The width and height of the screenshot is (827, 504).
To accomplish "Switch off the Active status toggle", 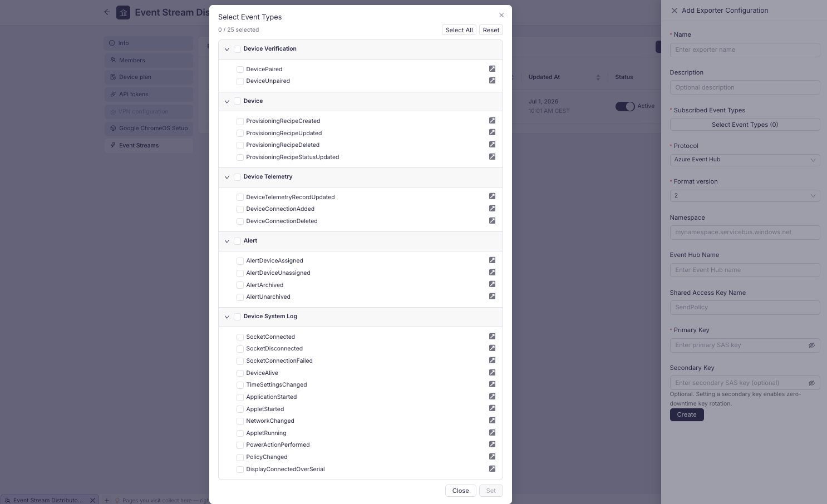I will [625, 106].
